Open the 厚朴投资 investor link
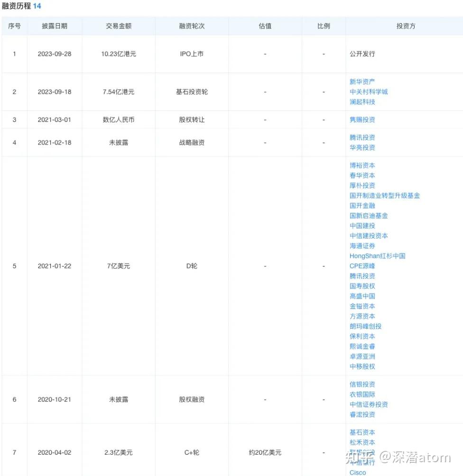 tap(362, 185)
